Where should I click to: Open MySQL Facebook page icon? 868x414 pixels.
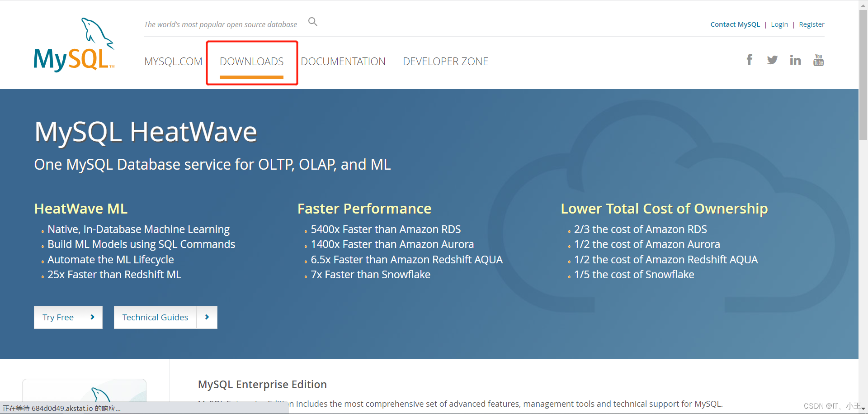[x=750, y=60]
